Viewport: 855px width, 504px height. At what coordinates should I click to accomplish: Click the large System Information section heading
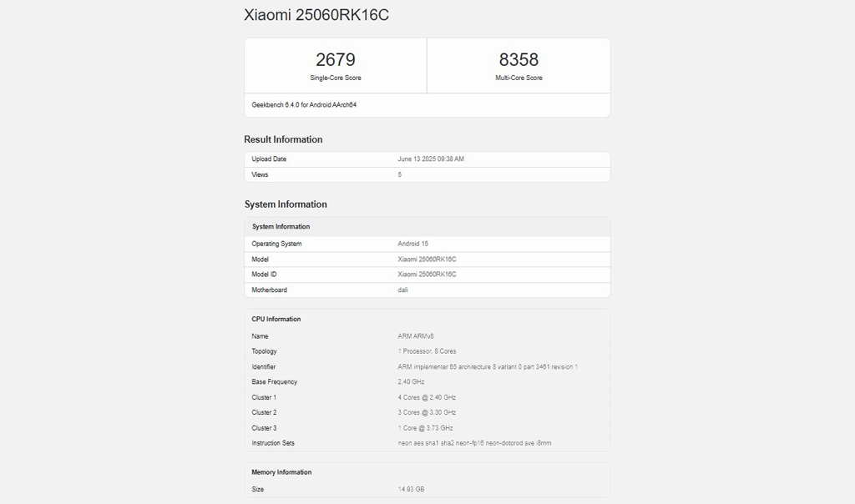286,204
